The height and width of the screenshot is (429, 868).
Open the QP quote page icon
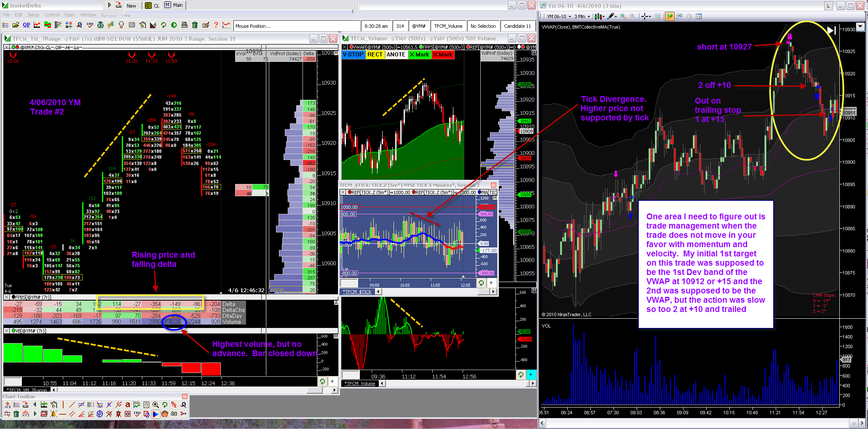27,25
